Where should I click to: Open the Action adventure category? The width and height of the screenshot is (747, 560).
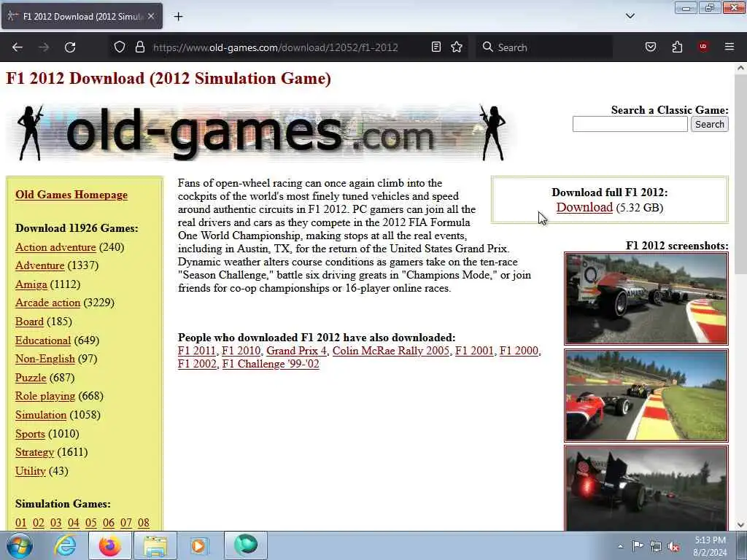[x=55, y=247]
